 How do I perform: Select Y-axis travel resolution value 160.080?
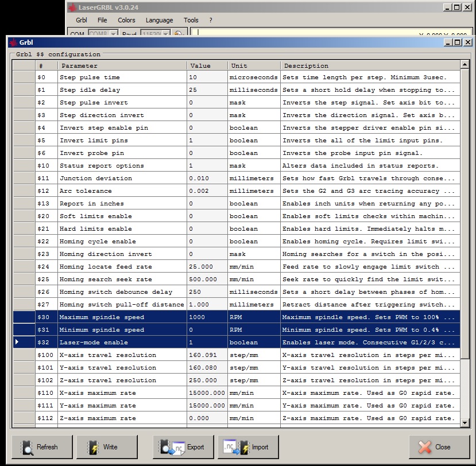pyautogui.click(x=207, y=368)
